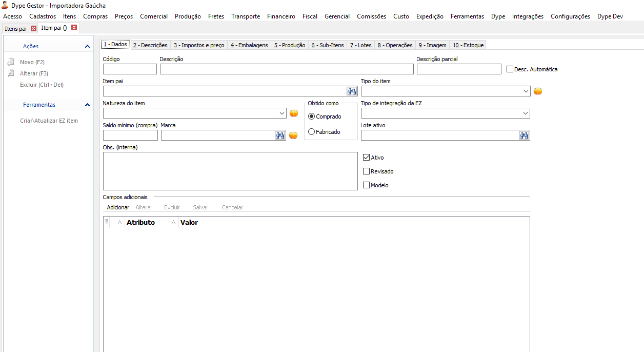Open the Dype Dev menu
This screenshot has width=644, height=352.
610,16
